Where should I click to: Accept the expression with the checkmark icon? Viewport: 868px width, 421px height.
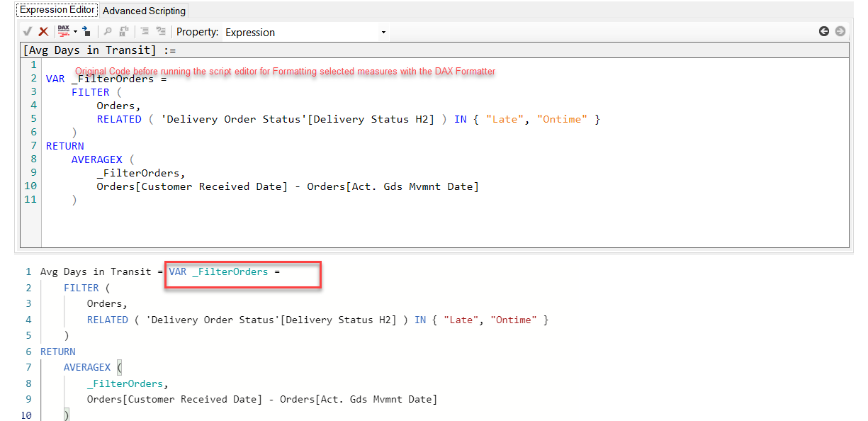tap(27, 31)
